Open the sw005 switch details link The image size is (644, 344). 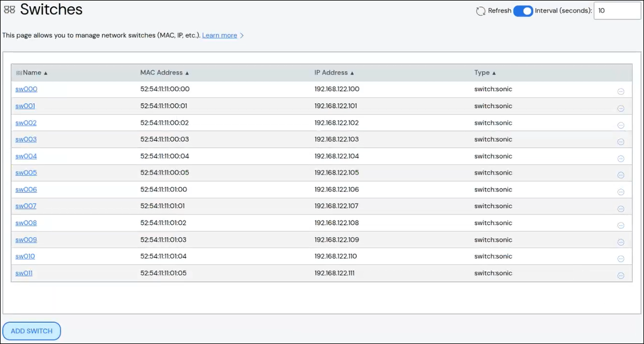coord(26,173)
